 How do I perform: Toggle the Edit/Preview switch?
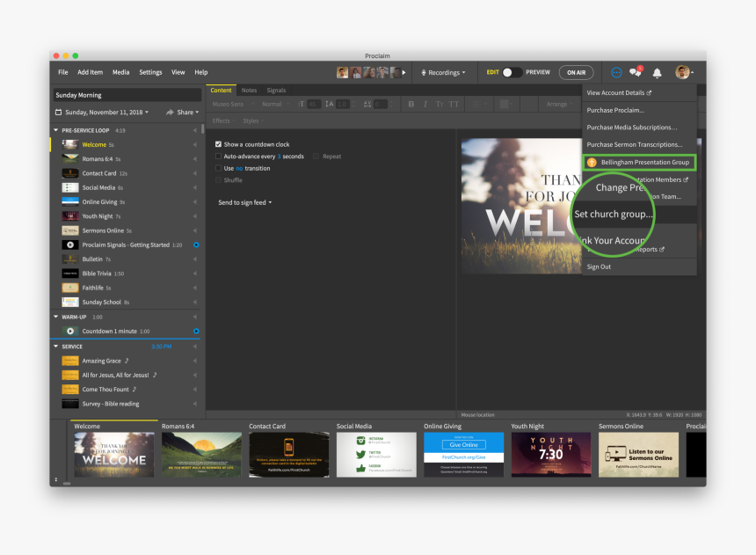pos(512,72)
